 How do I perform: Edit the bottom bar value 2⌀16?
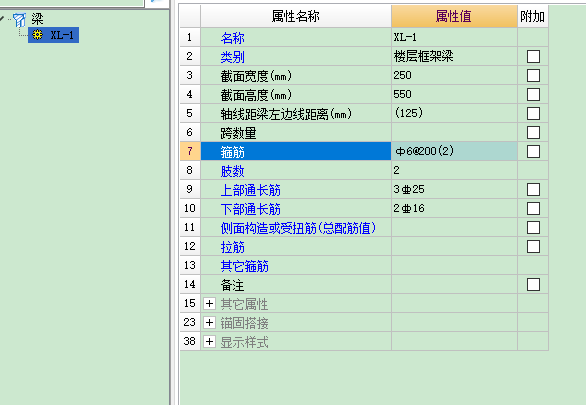pyautogui.click(x=454, y=208)
